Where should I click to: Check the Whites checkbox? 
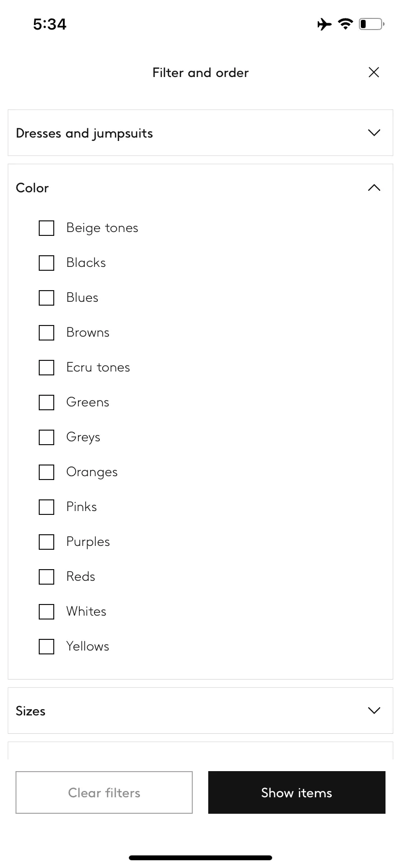[x=46, y=612]
